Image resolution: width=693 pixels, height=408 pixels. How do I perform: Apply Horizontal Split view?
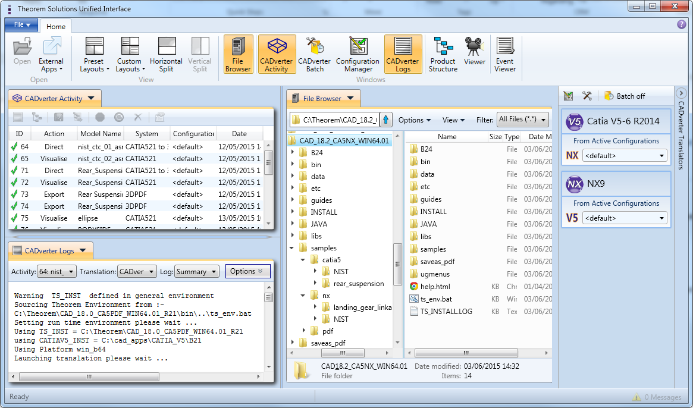(x=166, y=55)
